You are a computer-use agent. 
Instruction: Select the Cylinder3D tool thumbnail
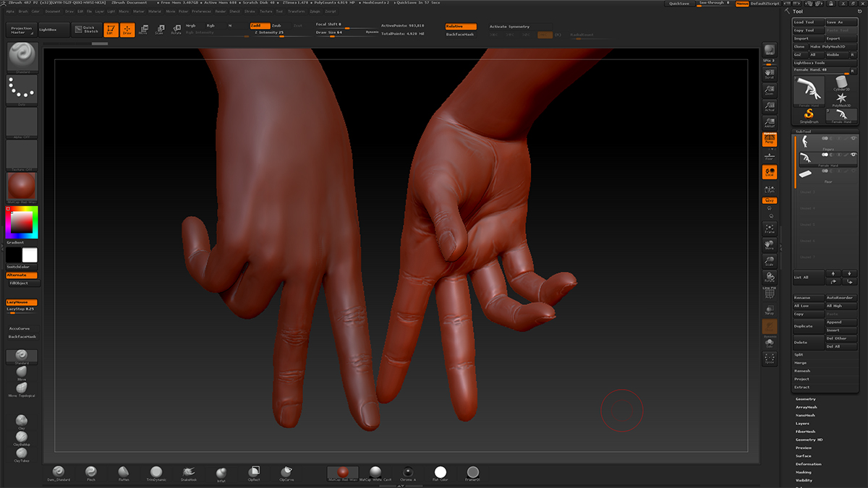tap(841, 82)
